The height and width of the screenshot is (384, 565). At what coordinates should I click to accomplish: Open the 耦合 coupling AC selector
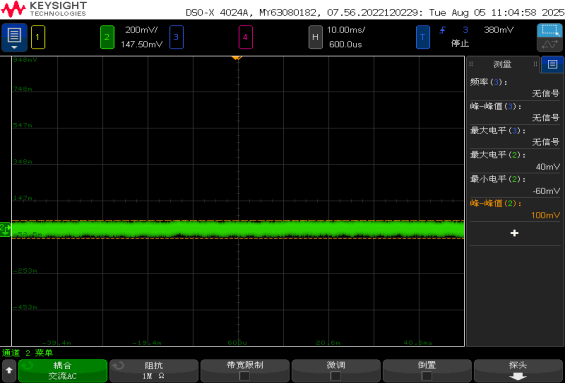click(x=63, y=371)
